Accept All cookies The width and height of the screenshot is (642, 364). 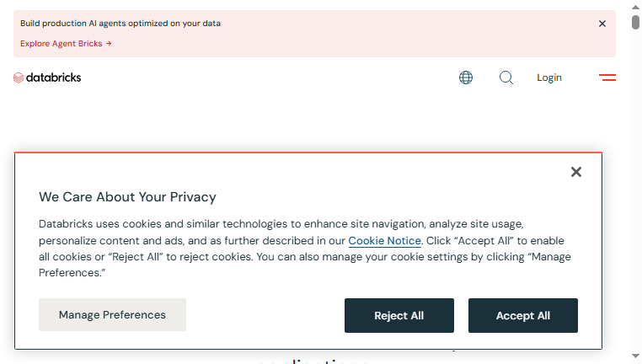(523, 315)
